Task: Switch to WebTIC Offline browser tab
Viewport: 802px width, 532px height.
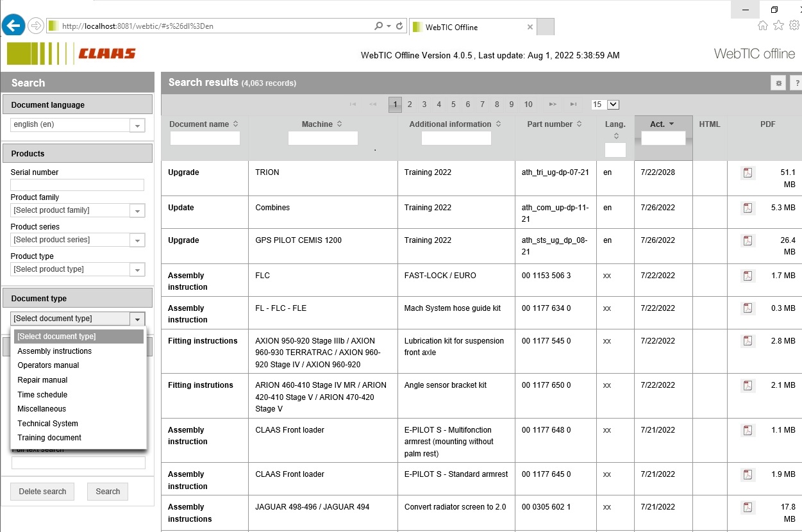Action: pyautogui.click(x=472, y=27)
